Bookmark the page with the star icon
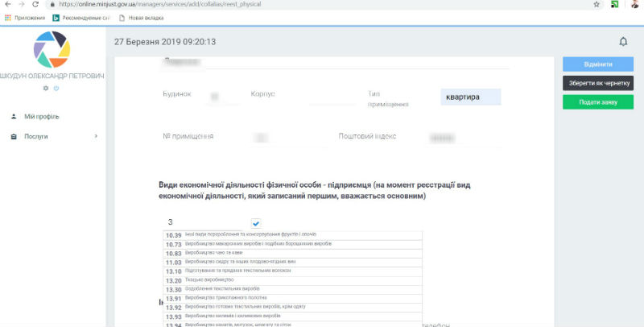The height and width of the screenshot is (327, 644). pyautogui.click(x=597, y=4)
